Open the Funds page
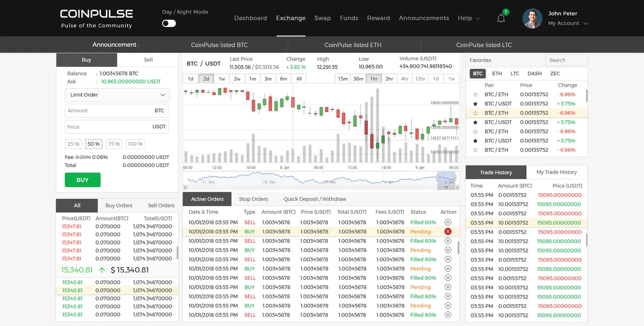This screenshot has width=644, height=326. (349, 18)
